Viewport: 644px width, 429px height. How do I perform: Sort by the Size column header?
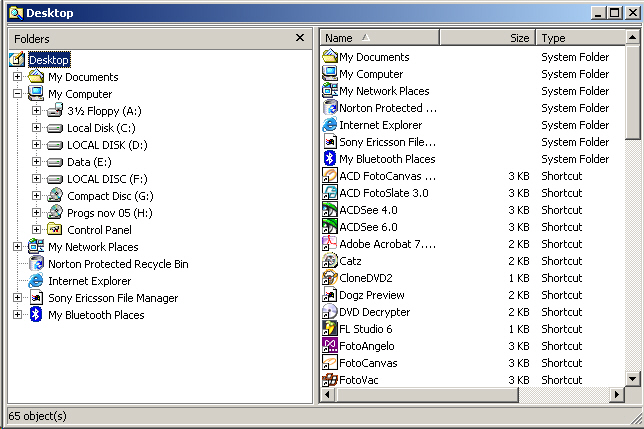(488, 38)
